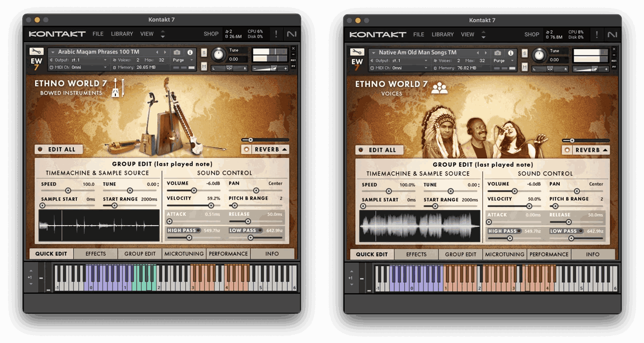Screen dimensions: 644x343
Task: Open MIDI Ch dropdown in Arabic Maqam header
Action: 78,67
